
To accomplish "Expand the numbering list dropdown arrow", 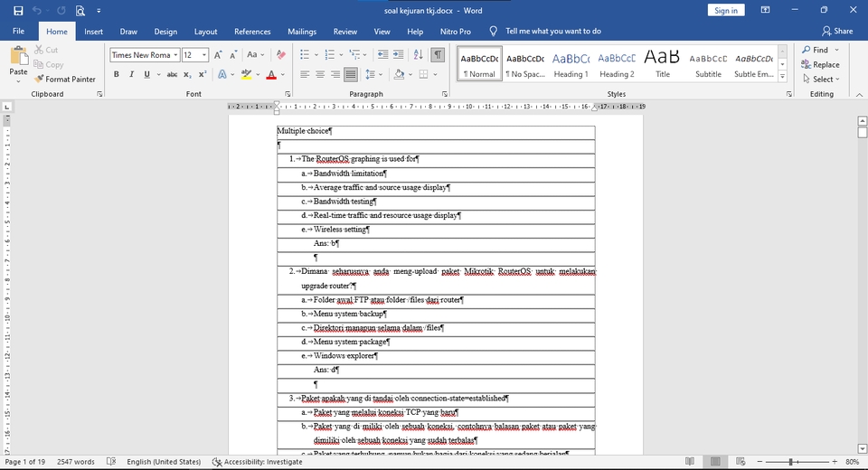I will [341, 55].
